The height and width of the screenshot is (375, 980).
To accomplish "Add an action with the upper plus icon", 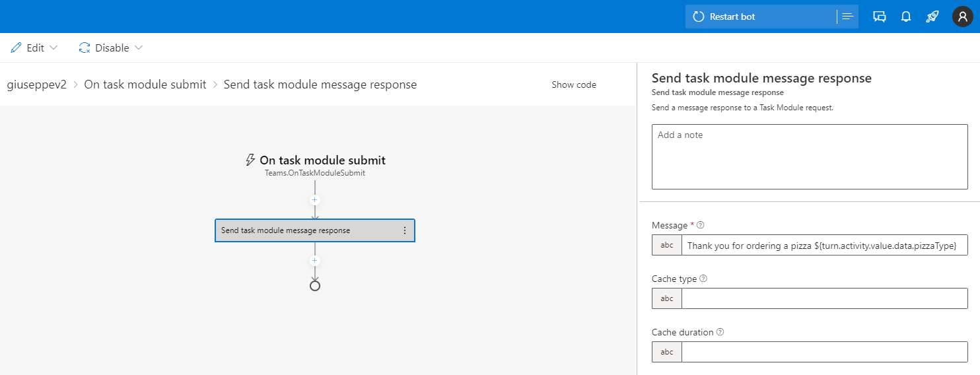I will (x=315, y=199).
